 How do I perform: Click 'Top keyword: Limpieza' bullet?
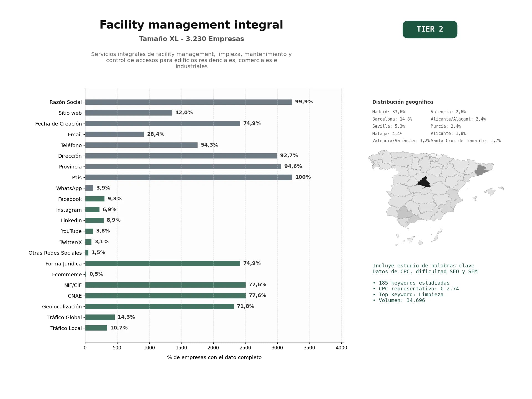(x=408, y=295)
